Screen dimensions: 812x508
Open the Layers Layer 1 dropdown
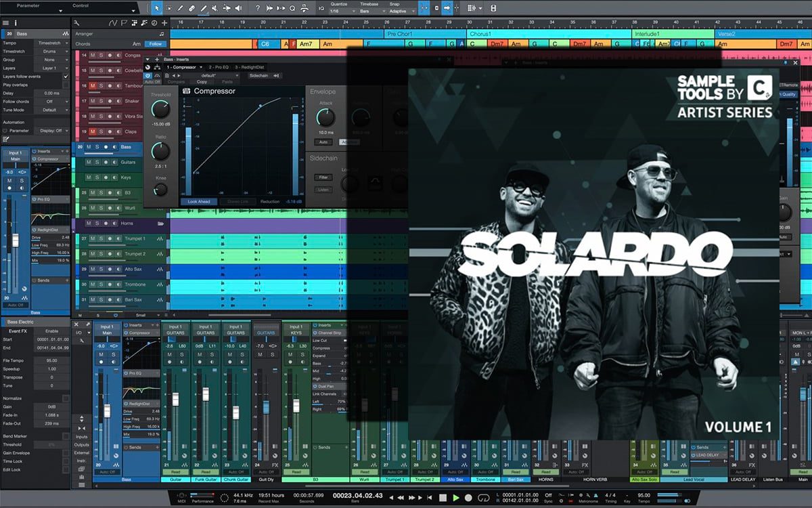[50, 68]
